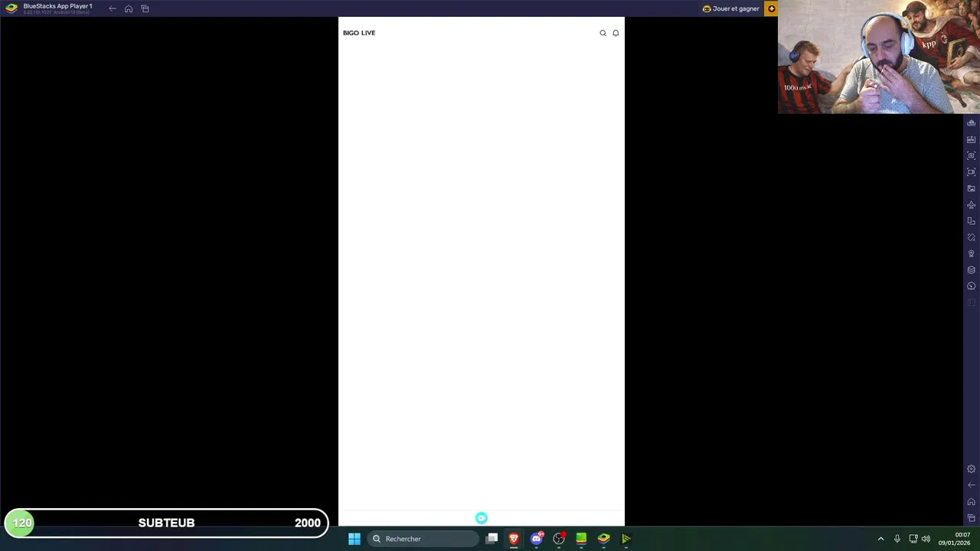Tap the go-live camera button at bottom
Image resolution: width=980 pixels, height=551 pixels.
[481, 518]
